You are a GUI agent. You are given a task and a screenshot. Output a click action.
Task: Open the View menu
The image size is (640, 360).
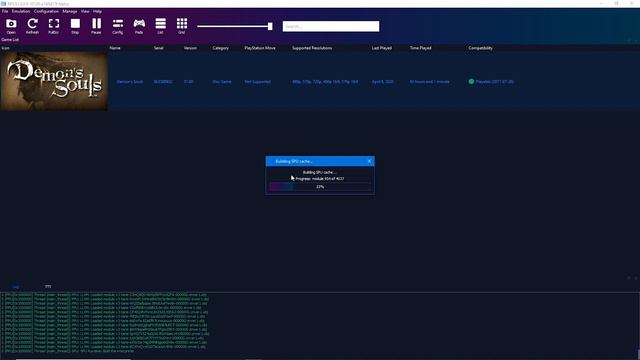click(x=85, y=11)
